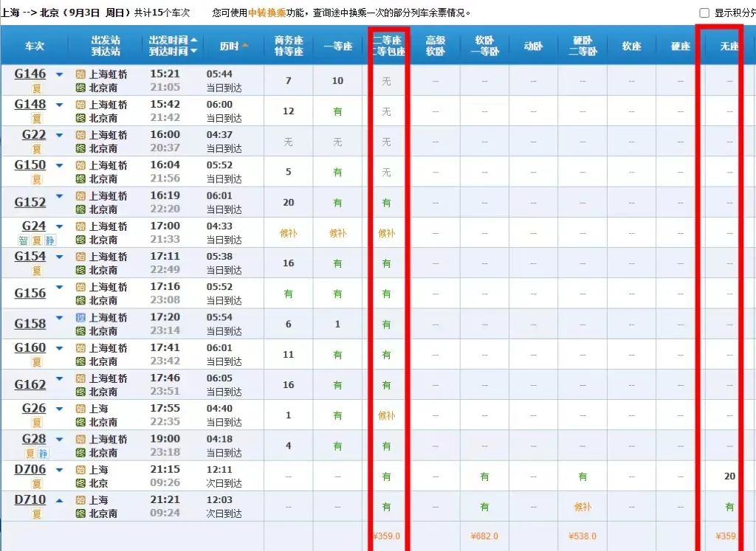
Task: Click departure station icon for G26 上海
Action: pos(80,409)
